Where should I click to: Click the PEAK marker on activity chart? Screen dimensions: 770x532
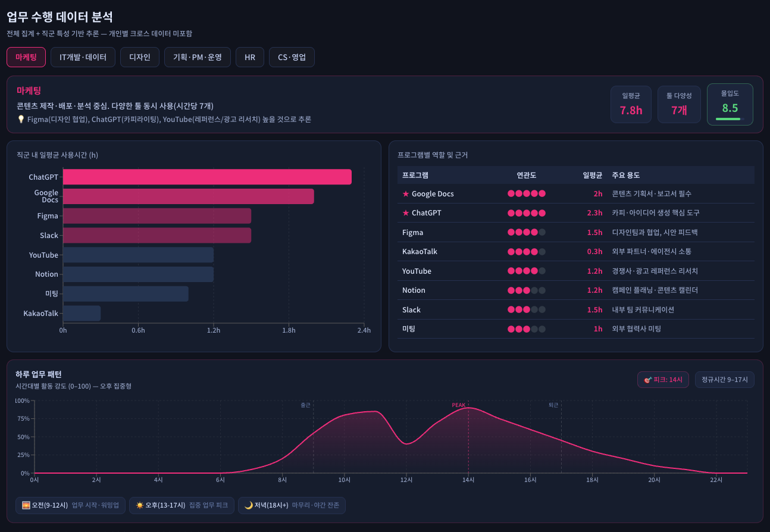point(459,405)
